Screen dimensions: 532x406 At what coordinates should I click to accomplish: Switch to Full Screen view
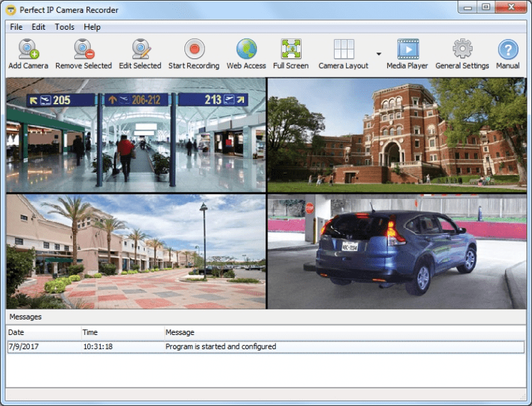point(291,50)
